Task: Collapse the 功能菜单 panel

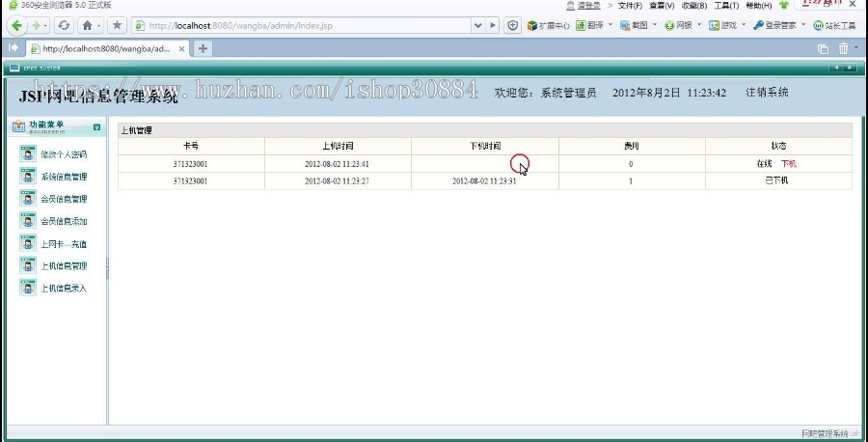Action: [x=96, y=126]
